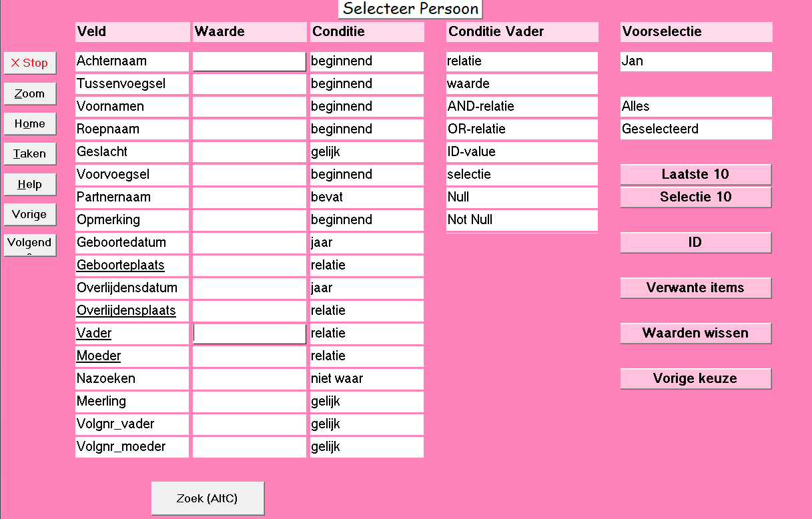Screen dimensions: 812x519
Task: Click the Nazoeken field label
Action: 132,379
